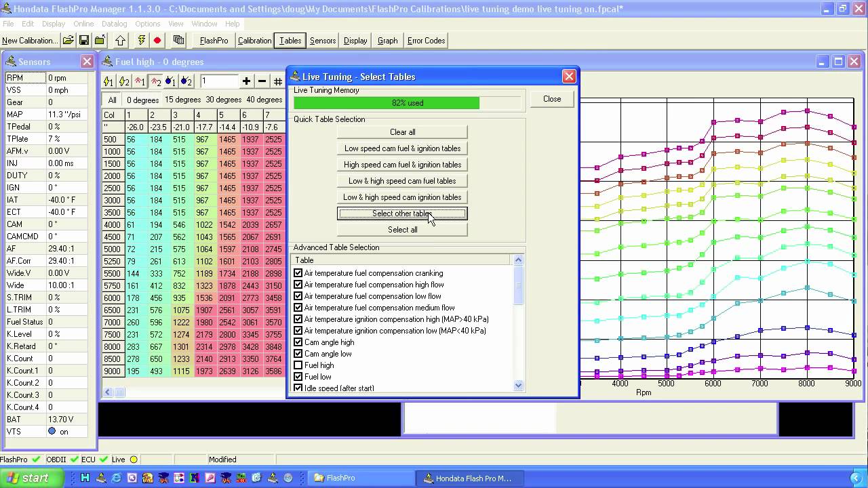Click the VTS blue indicator light
The image size is (868, 488).
point(52,431)
